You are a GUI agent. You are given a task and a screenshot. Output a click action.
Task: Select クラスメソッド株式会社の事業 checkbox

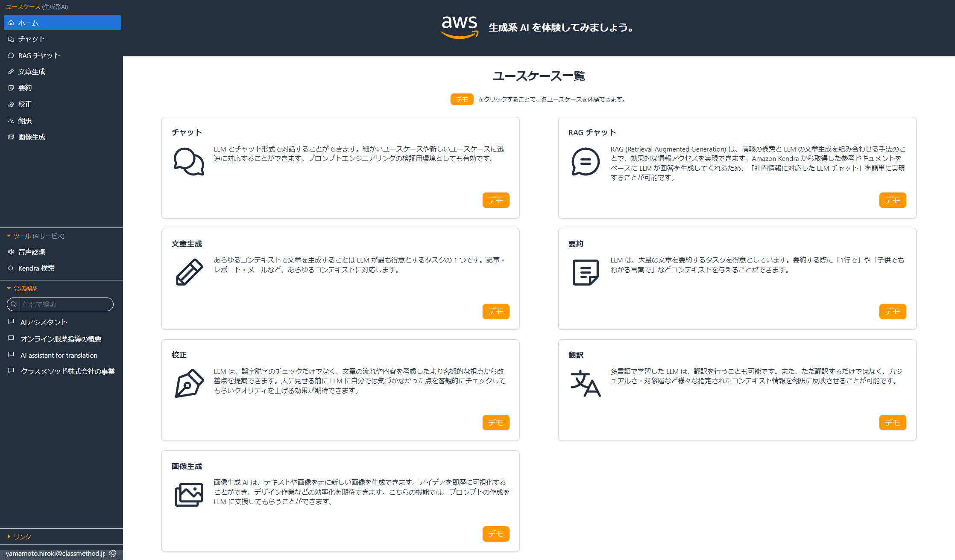(11, 371)
